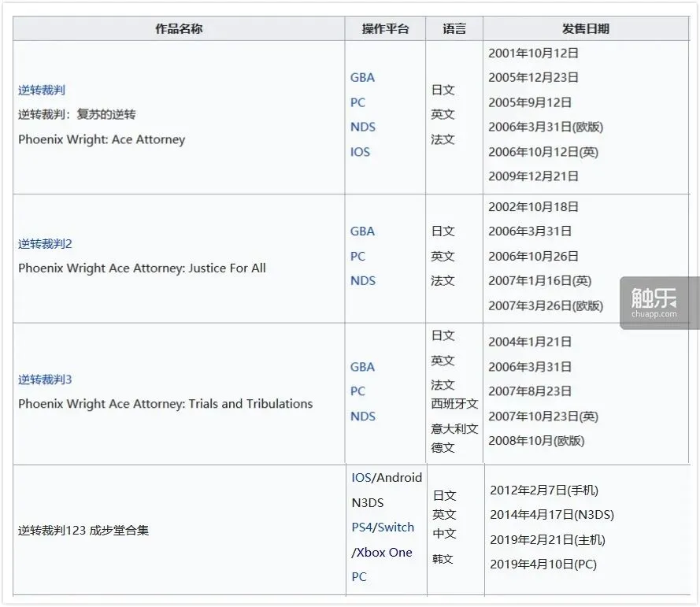Screen dimensions: 700x607
Task: Click the IOS platform link above Android
Action: coord(361,478)
